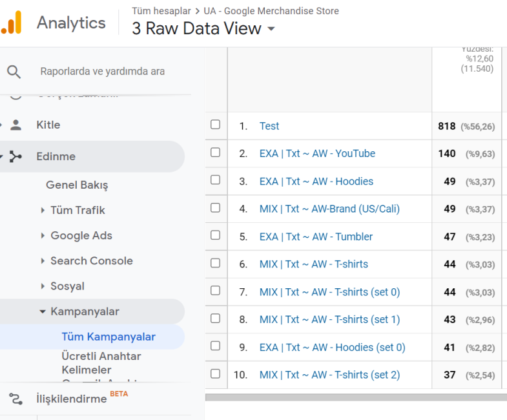The width and height of the screenshot is (507, 420).
Task: Open MIX T-shirts (set 1) campaign
Action: pos(329,320)
